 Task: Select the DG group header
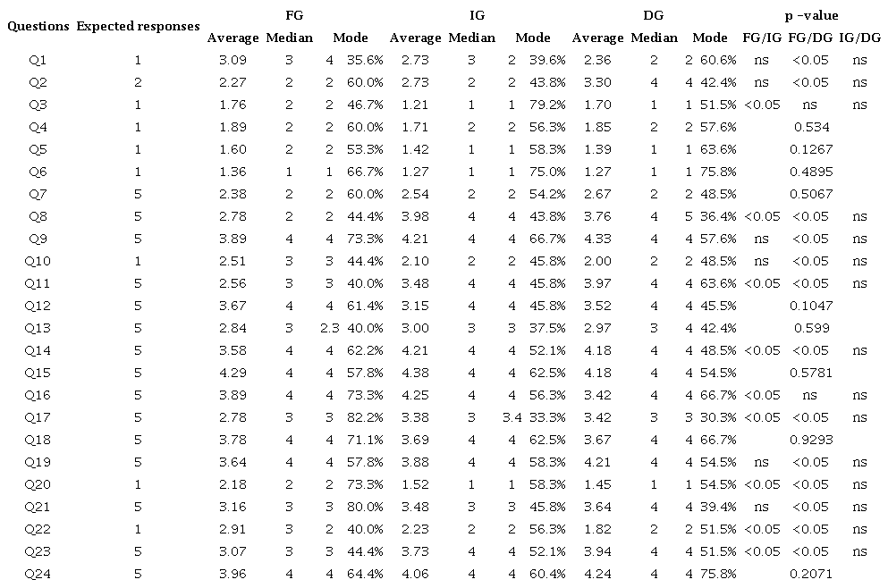(x=653, y=15)
